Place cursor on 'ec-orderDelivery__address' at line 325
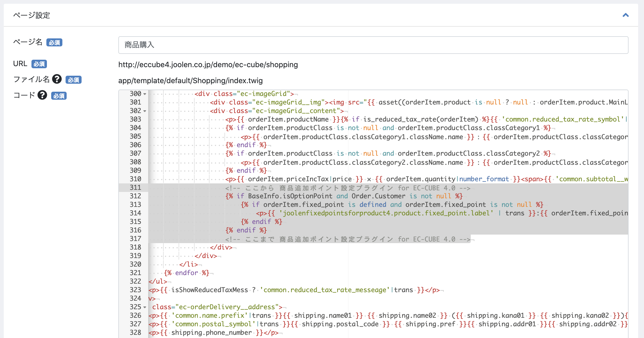 [x=227, y=307]
